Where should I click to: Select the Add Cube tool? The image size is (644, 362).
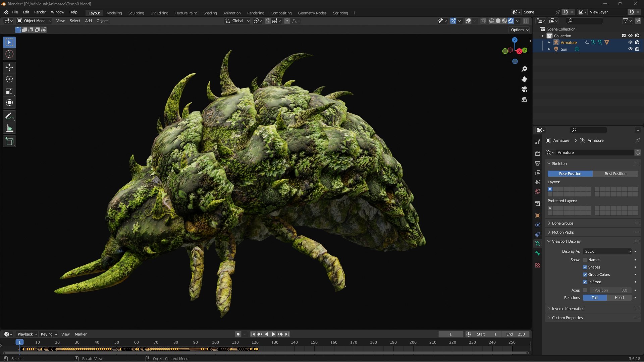coord(9,141)
